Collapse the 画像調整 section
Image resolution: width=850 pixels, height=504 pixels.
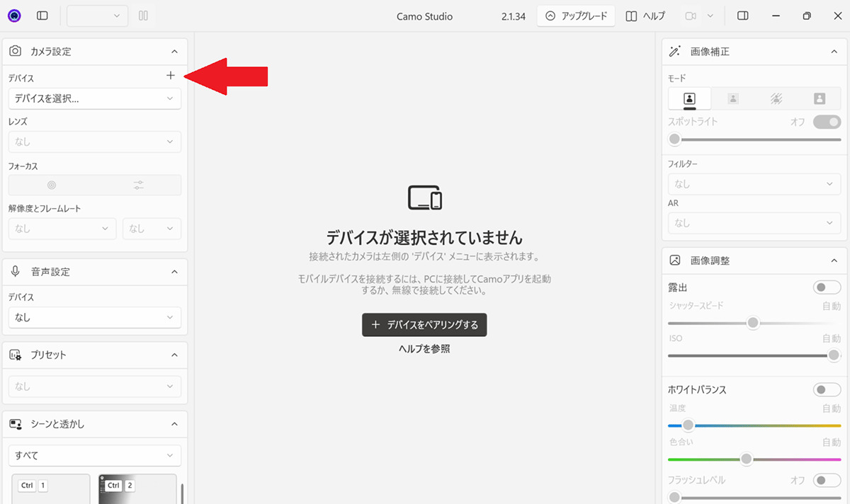(x=834, y=260)
